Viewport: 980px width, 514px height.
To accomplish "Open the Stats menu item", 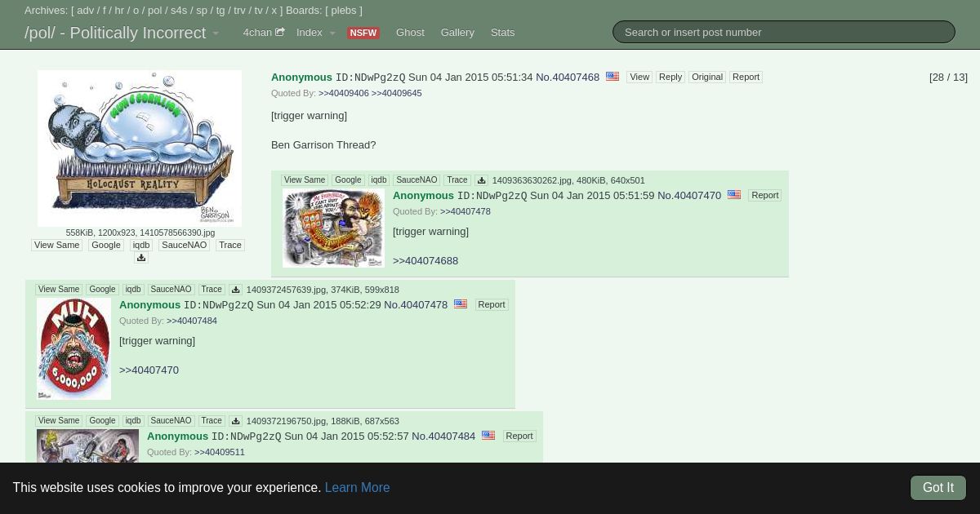I will click(502, 33).
